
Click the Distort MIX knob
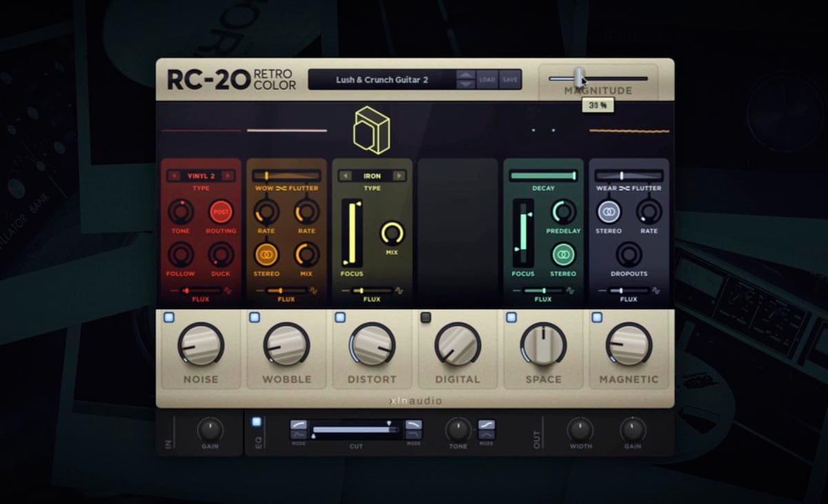point(392,234)
